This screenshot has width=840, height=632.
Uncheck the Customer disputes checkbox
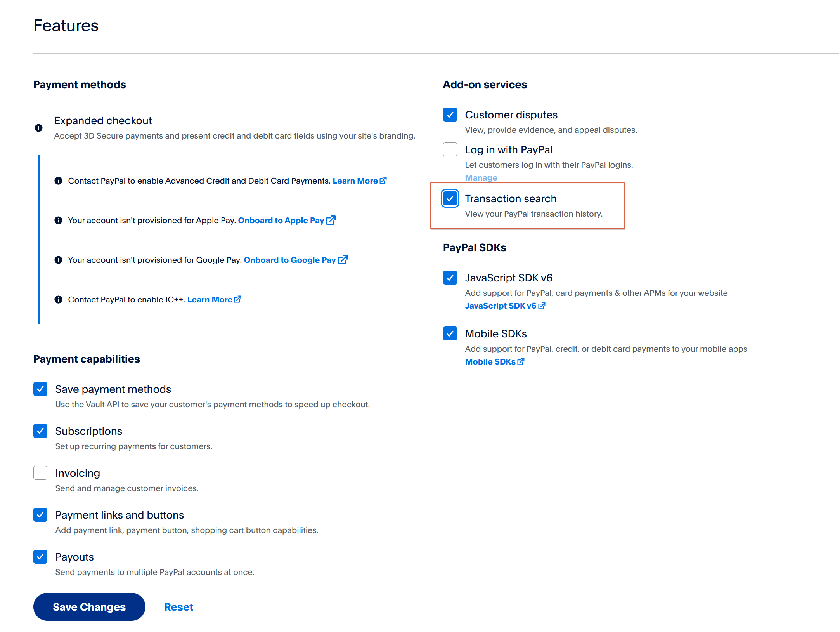(x=450, y=115)
